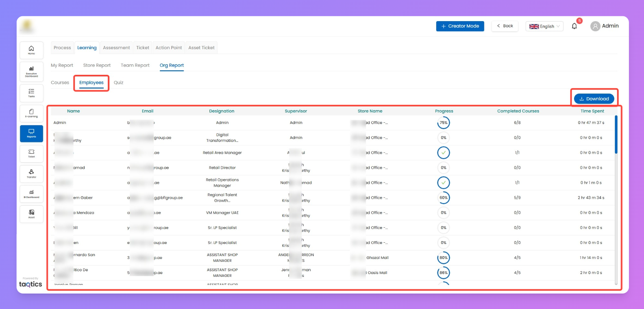The width and height of the screenshot is (644, 309).
Task: Expand the English language dropdown
Action: (x=544, y=26)
